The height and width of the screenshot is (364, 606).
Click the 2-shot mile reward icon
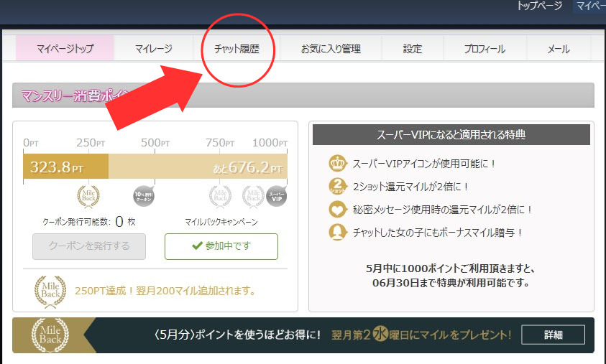pos(336,186)
